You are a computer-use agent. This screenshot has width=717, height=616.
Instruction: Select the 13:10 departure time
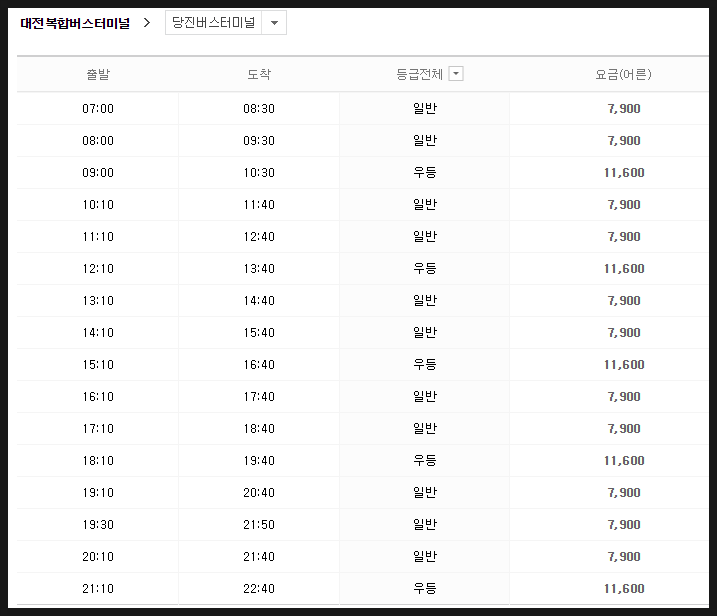(x=98, y=300)
